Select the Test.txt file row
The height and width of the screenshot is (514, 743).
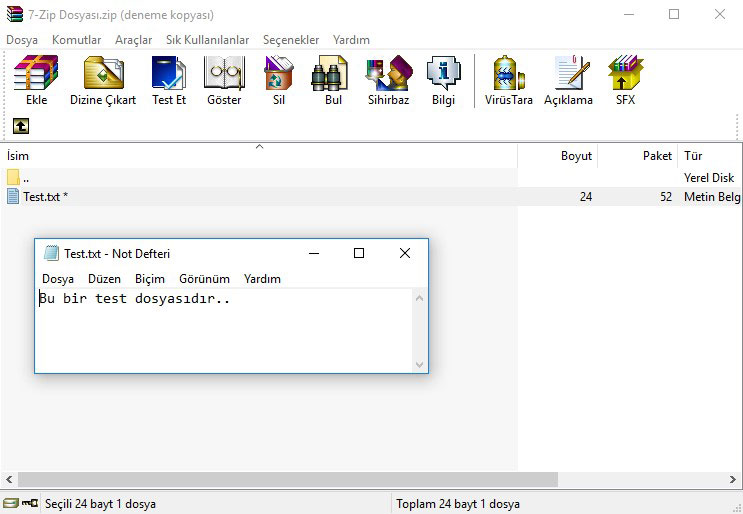pyautogui.click(x=371, y=197)
